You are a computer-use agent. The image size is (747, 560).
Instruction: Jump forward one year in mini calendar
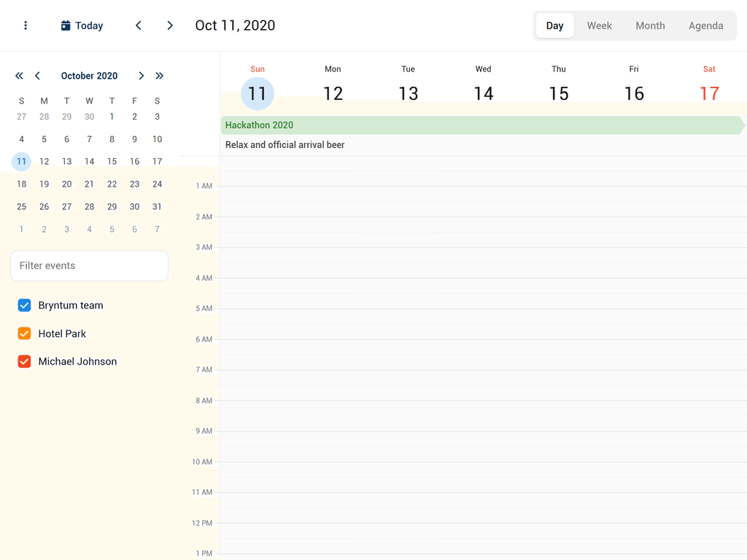coord(159,76)
